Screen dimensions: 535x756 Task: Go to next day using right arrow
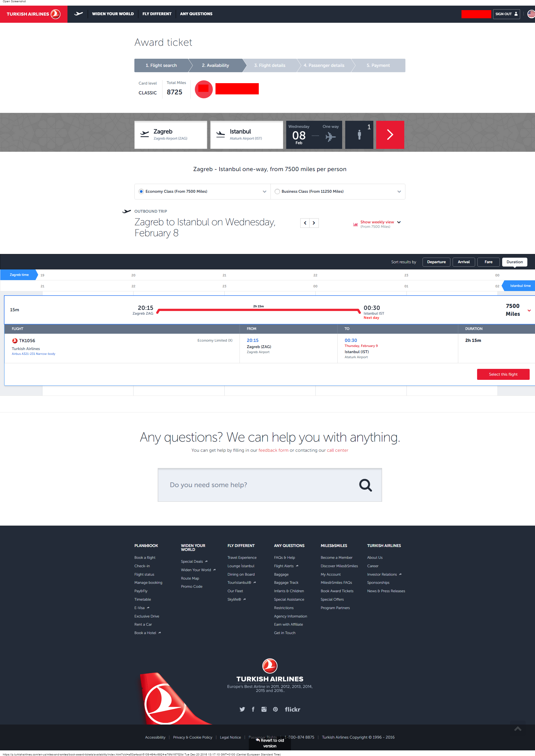click(314, 223)
